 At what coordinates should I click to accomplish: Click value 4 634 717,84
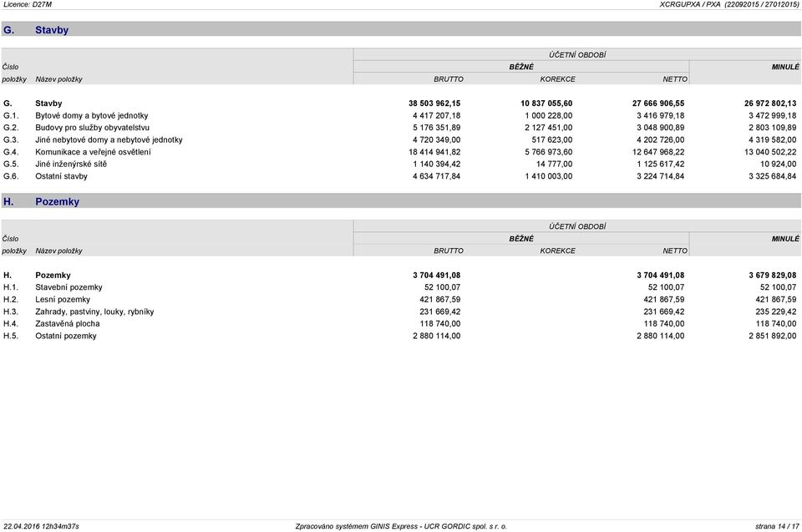pos(436,176)
